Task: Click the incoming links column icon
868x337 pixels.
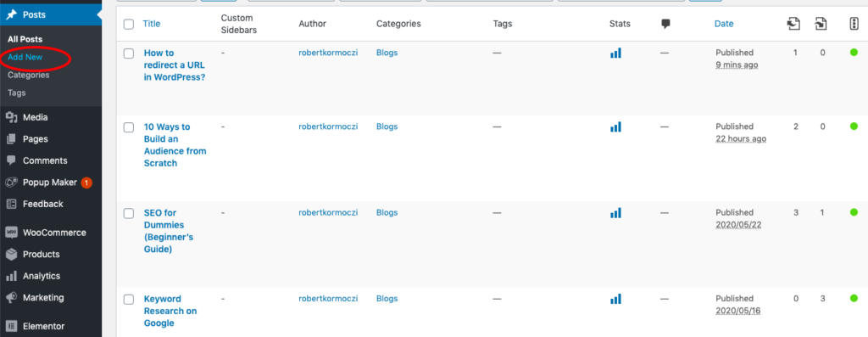Action: pos(821,23)
